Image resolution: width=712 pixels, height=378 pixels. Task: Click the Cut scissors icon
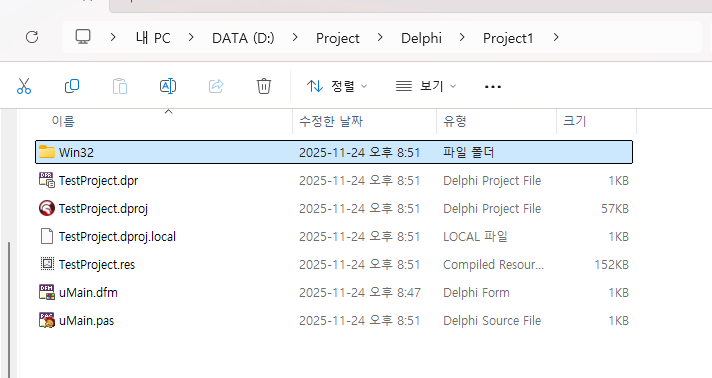(x=24, y=86)
